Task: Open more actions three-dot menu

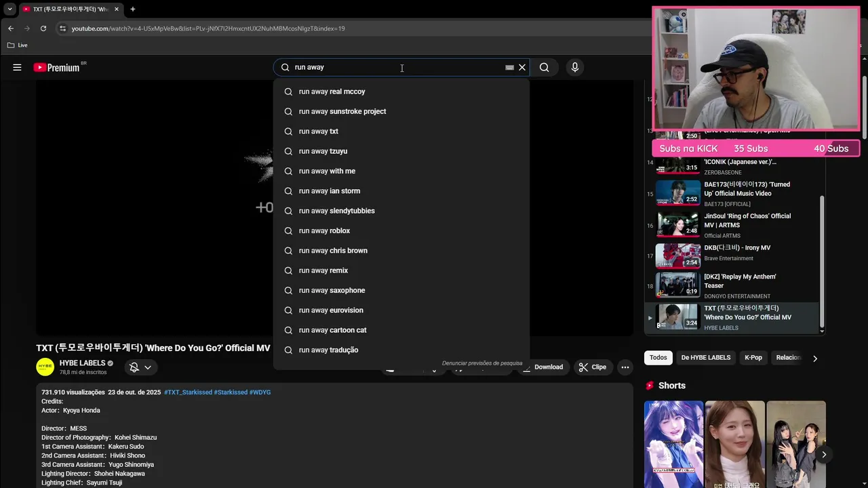Action: pos(625,367)
